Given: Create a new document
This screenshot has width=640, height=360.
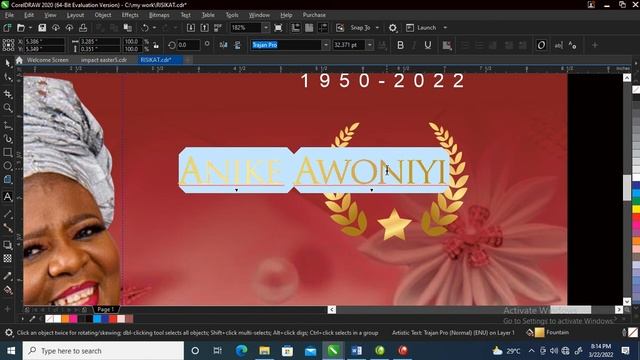Looking at the screenshot, I should click(x=7, y=28).
